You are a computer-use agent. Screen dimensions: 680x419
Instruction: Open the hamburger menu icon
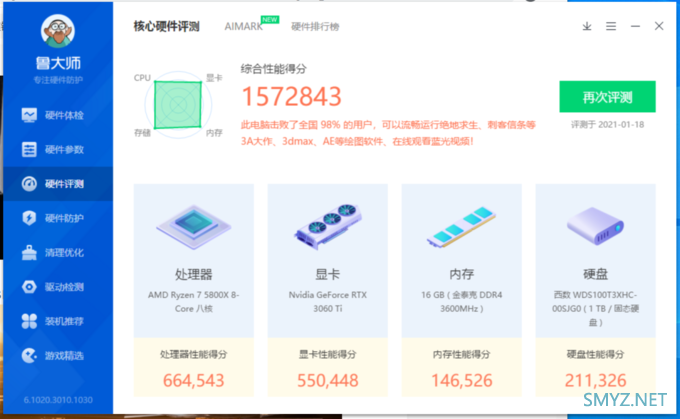[611, 26]
